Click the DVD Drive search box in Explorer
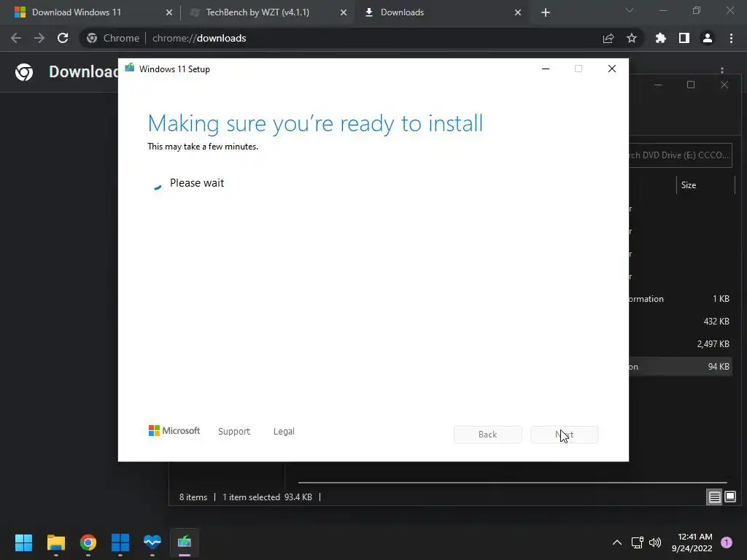Viewport: 747px width, 560px height. (x=681, y=155)
